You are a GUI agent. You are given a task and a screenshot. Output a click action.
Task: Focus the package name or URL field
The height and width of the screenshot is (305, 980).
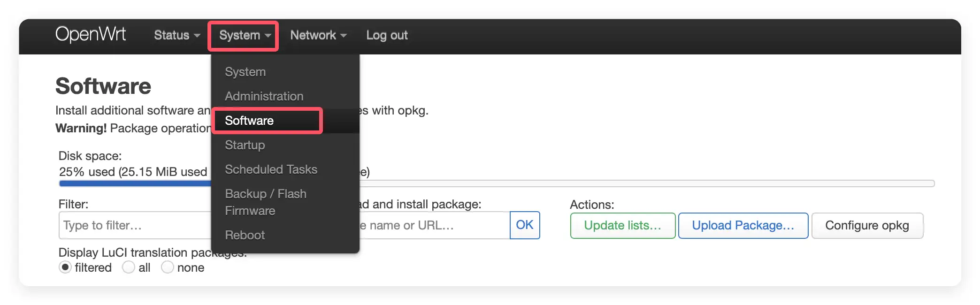coord(434,225)
